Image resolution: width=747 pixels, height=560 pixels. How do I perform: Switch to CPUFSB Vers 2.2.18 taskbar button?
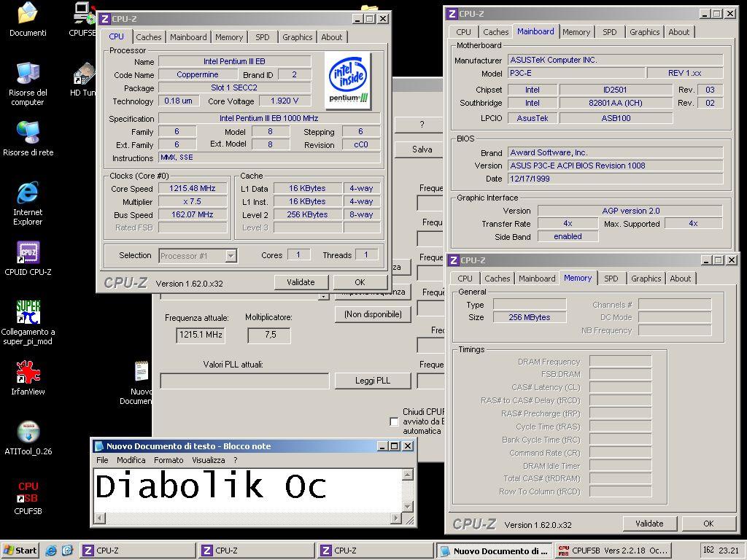tap(614, 551)
